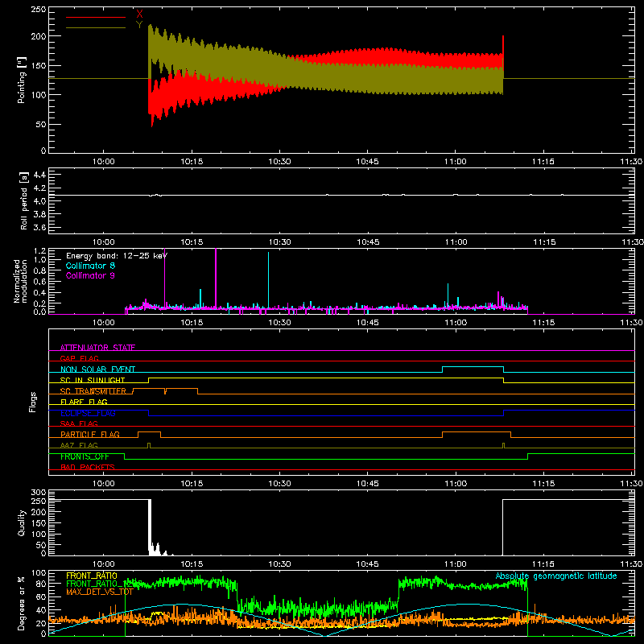
Task: Click the orange 'MAX_DET_VS_TOT' legend label
Action: (100, 592)
